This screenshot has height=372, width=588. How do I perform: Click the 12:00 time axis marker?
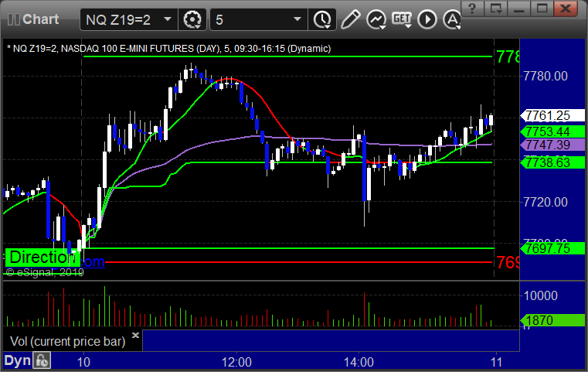click(x=236, y=362)
